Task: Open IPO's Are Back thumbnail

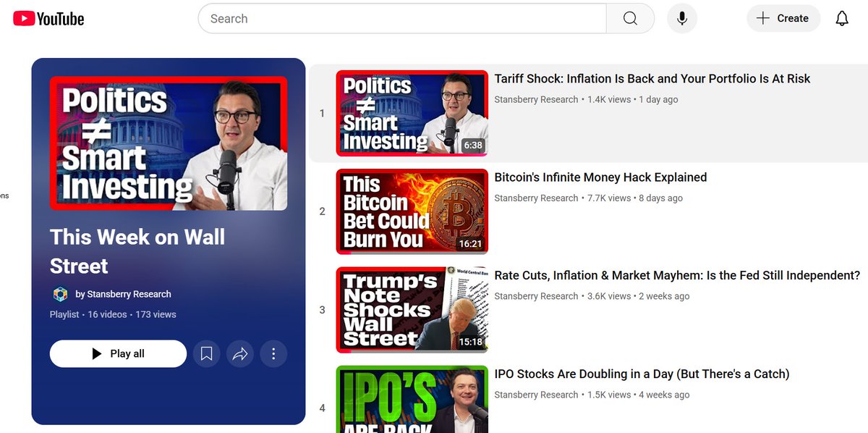Action: 412,399
